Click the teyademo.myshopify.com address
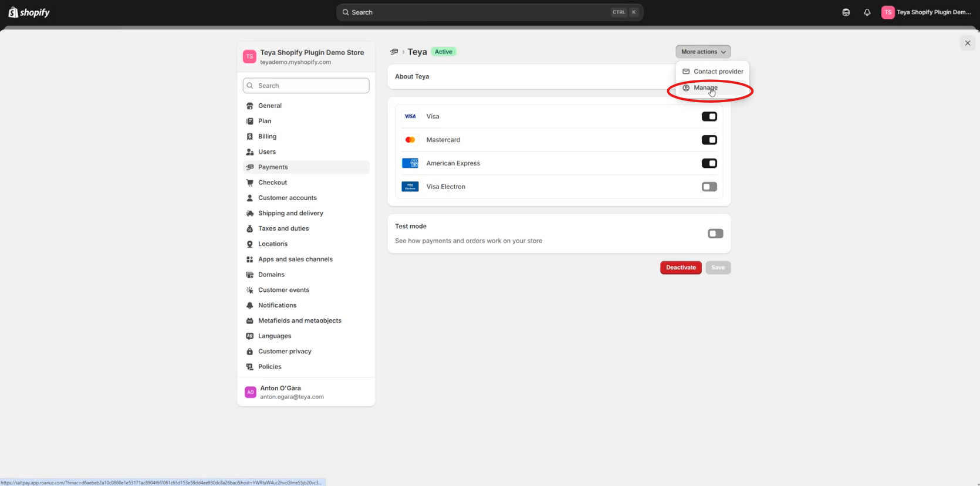 pyautogui.click(x=296, y=62)
